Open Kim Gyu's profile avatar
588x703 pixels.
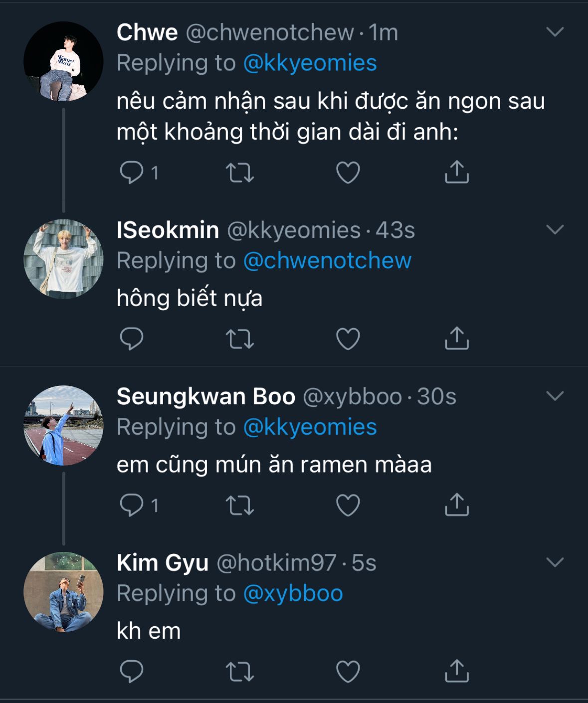click(x=63, y=592)
